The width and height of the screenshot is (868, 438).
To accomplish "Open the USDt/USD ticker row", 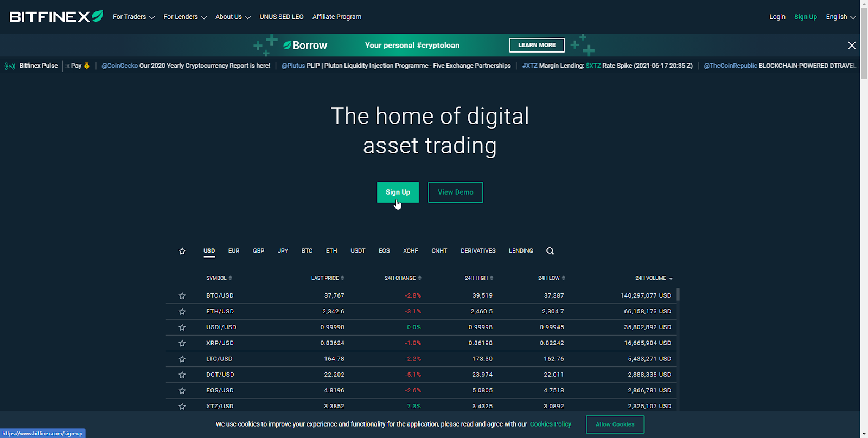I will pyautogui.click(x=421, y=327).
